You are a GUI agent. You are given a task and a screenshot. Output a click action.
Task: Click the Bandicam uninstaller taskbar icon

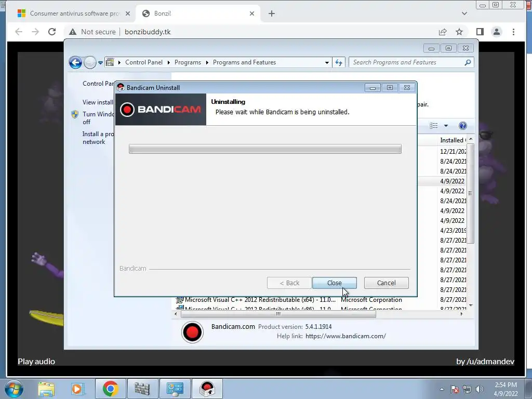[x=207, y=389]
